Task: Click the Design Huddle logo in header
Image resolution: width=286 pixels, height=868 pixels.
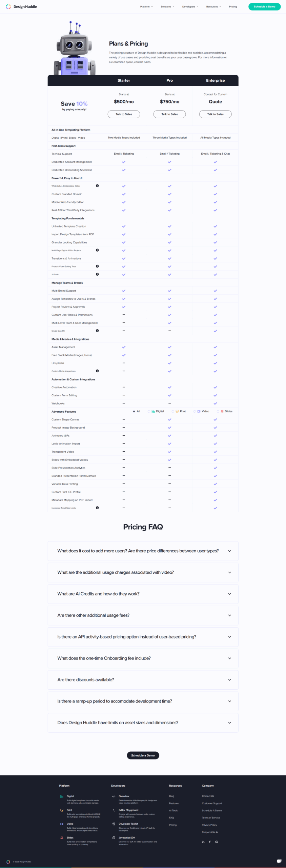Action: [x=22, y=7]
